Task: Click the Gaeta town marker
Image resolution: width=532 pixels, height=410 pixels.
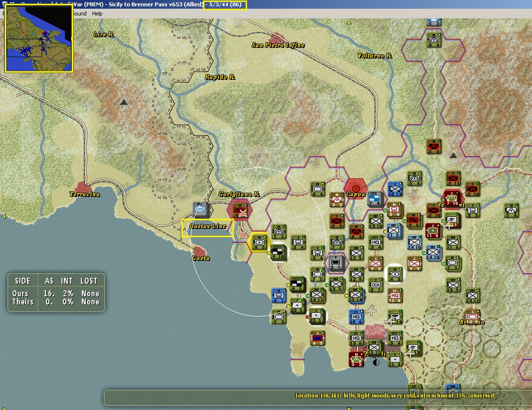Action: pyautogui.click(x=200, y=251)
